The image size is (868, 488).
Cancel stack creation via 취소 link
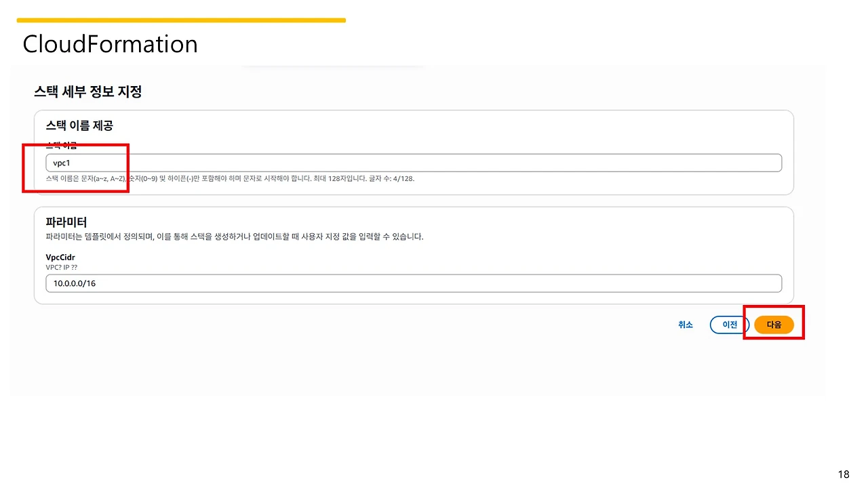click(x=686, y=325)
